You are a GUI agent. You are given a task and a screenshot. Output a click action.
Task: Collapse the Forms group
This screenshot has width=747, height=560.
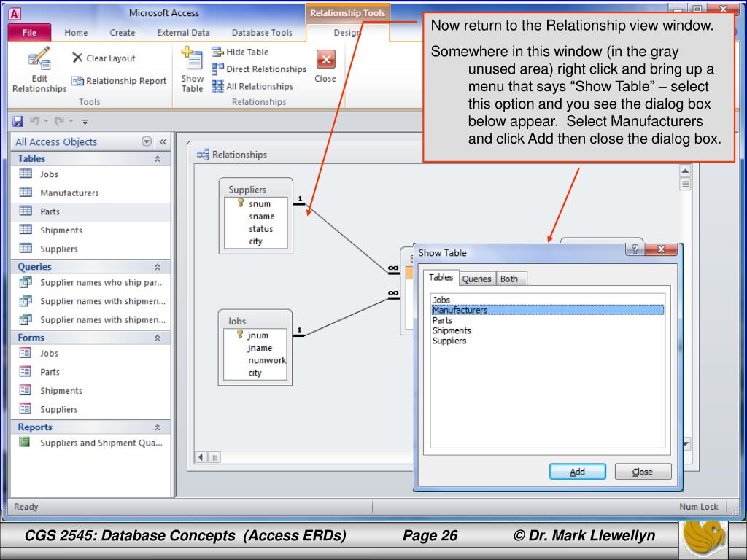click(158, 338)
